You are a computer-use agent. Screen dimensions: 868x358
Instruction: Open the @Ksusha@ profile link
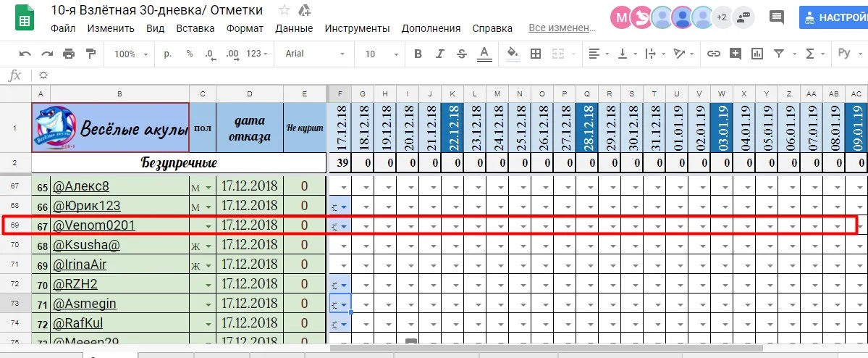click(86, 245)
